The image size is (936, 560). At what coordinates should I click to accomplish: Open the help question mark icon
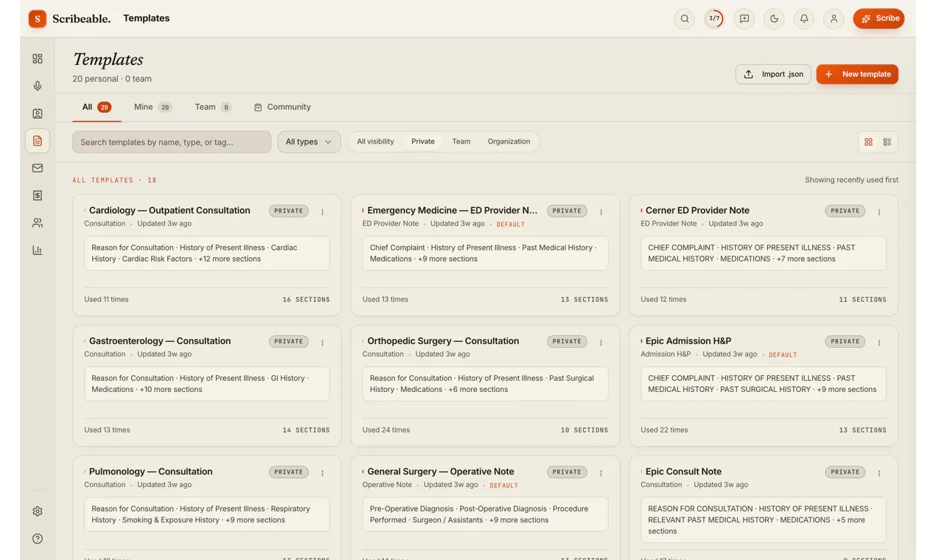coord(38,539)
